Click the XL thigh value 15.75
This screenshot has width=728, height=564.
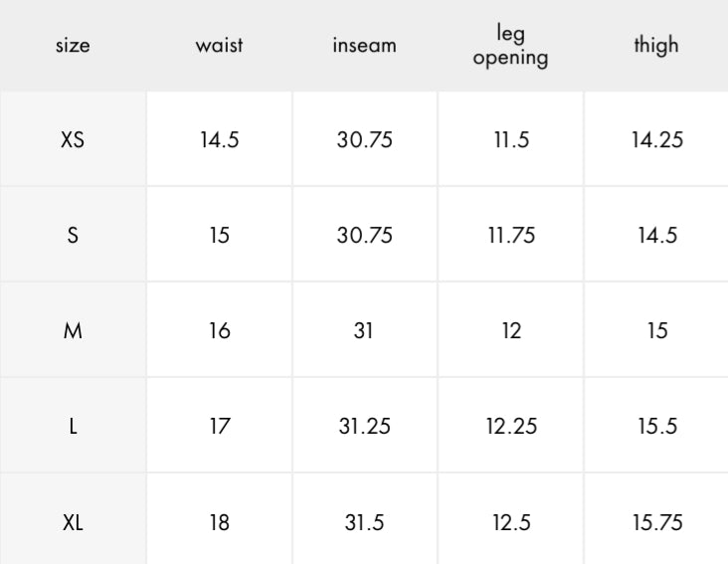pyautogui.click(x=656, y=524)
